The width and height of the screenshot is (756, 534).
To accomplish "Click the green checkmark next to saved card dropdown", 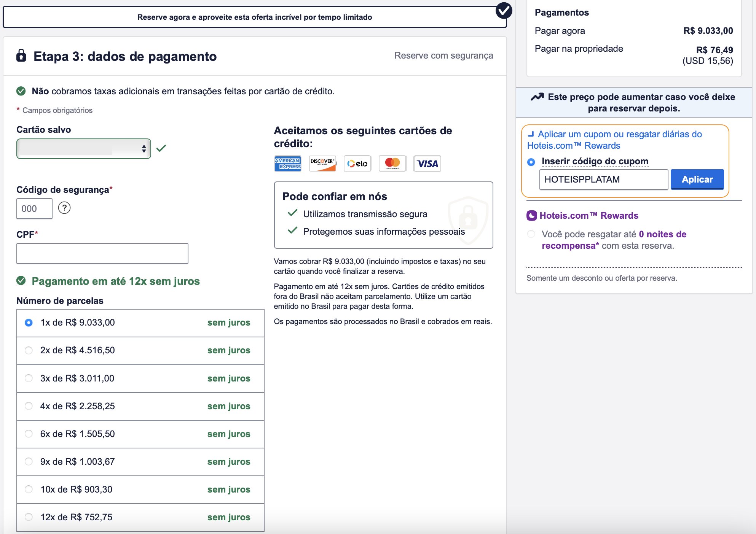I will pyautogui.click(x=161, y=148).
